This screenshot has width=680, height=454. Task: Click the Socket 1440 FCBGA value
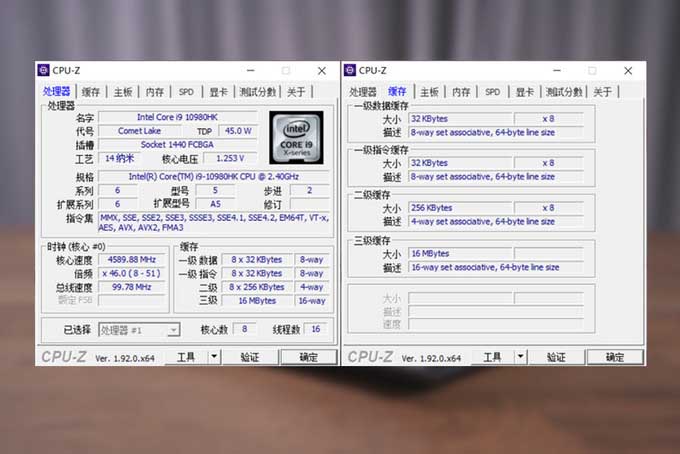[178, 144]
